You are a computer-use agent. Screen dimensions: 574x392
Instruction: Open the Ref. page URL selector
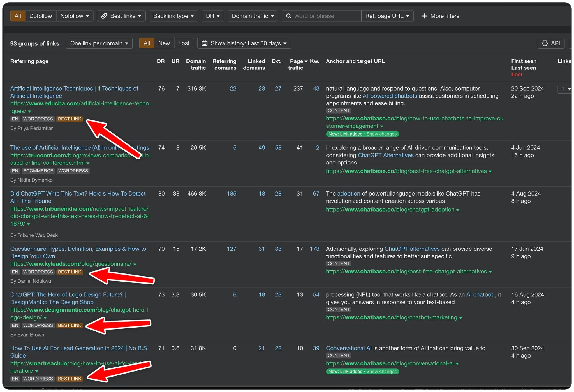pyautogui.click(x=387, y=16)
